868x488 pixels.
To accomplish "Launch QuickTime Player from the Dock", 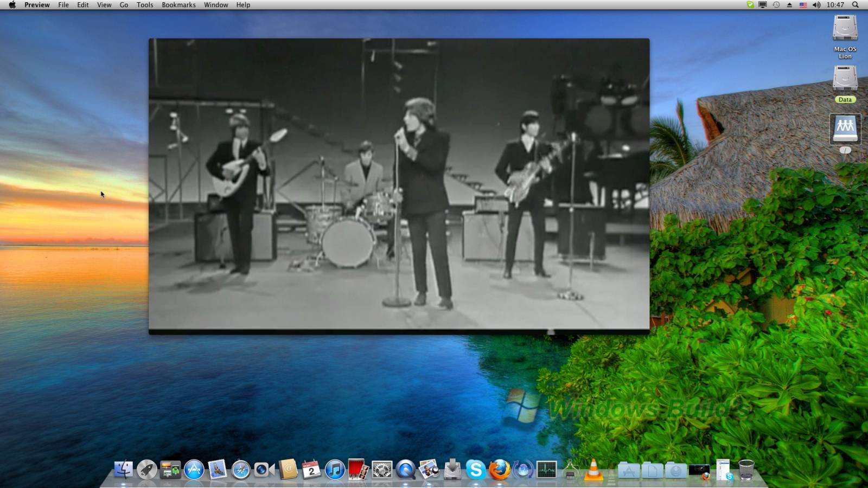I will tap(405, 469).
